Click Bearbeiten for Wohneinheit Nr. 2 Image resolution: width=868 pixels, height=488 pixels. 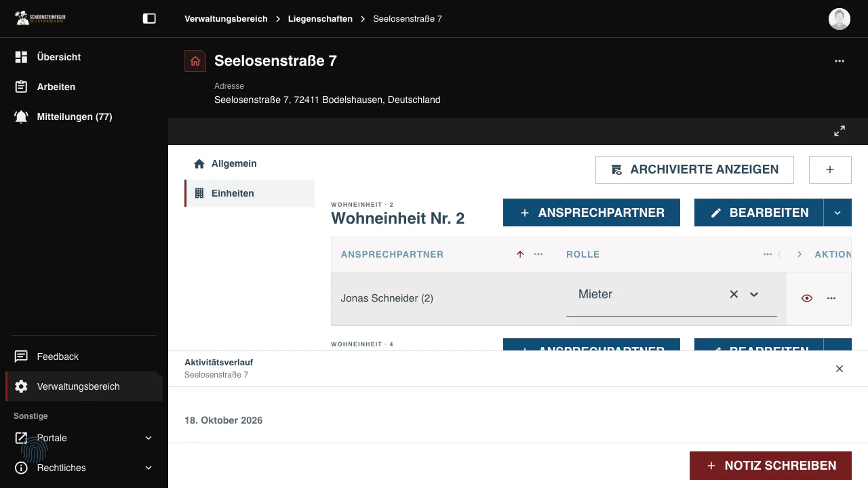click(x=759, y=213)
